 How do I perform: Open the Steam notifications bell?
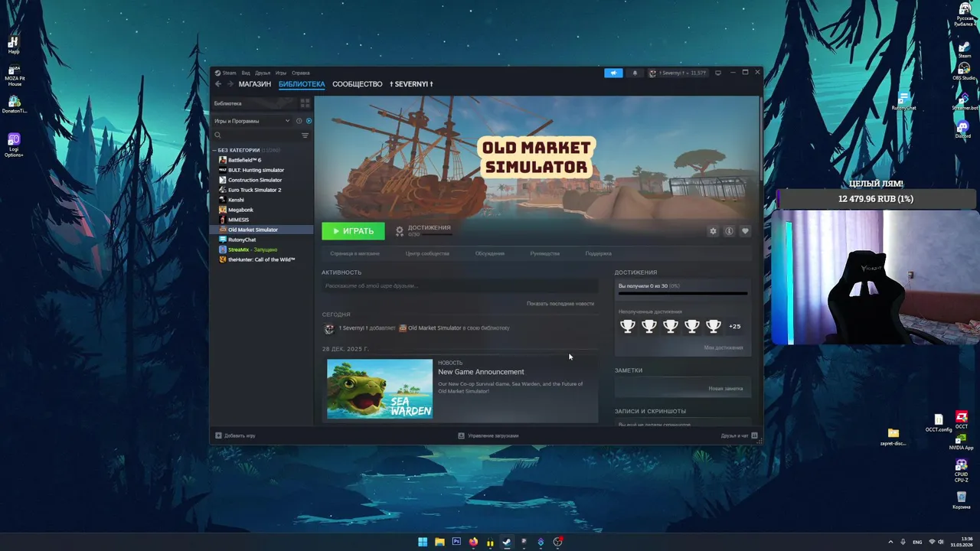point(635,73)
